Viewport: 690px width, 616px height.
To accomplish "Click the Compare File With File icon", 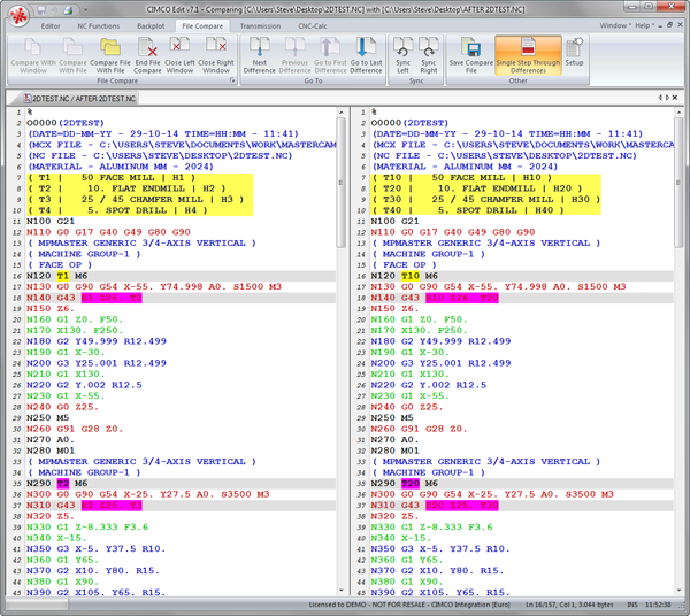I will (110, 55).
